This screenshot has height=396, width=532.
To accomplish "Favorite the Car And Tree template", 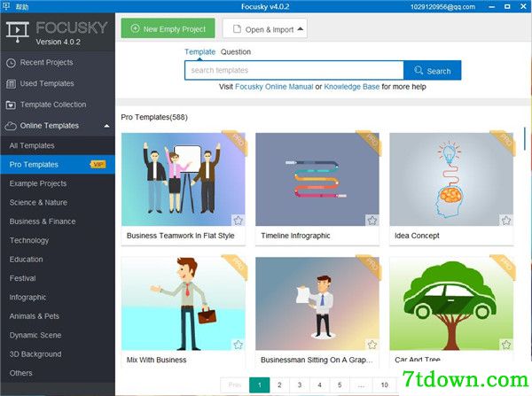I will click(x=506, y=345).
